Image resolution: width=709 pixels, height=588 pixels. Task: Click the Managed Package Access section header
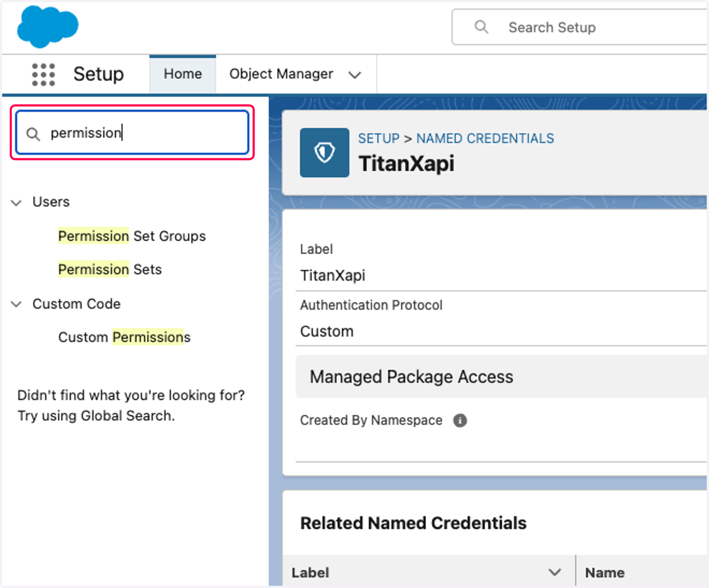tap(501, 377)
